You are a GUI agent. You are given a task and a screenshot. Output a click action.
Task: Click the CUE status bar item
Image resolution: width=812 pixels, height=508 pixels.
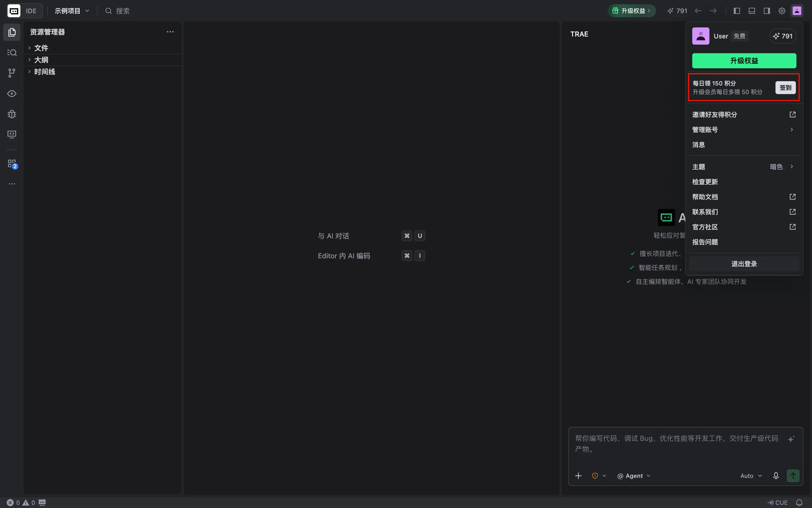click(777, 503)
